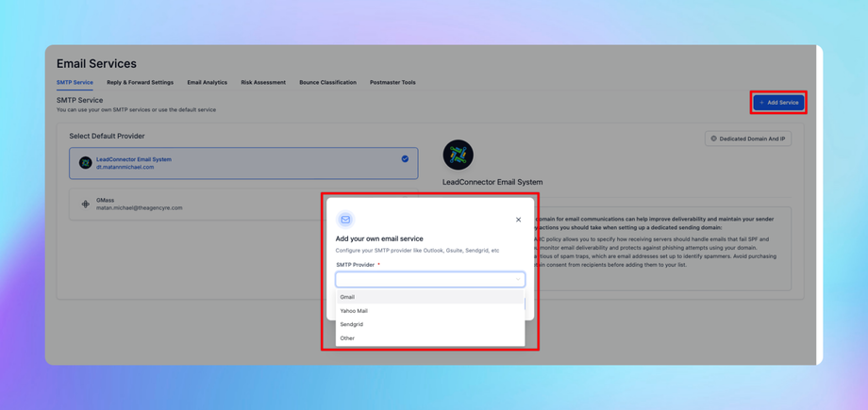The width and height of the screenshot is (868, 410).
Task: Click the SMTP Provider dropdown arrow
Action: tap(518, 279)
